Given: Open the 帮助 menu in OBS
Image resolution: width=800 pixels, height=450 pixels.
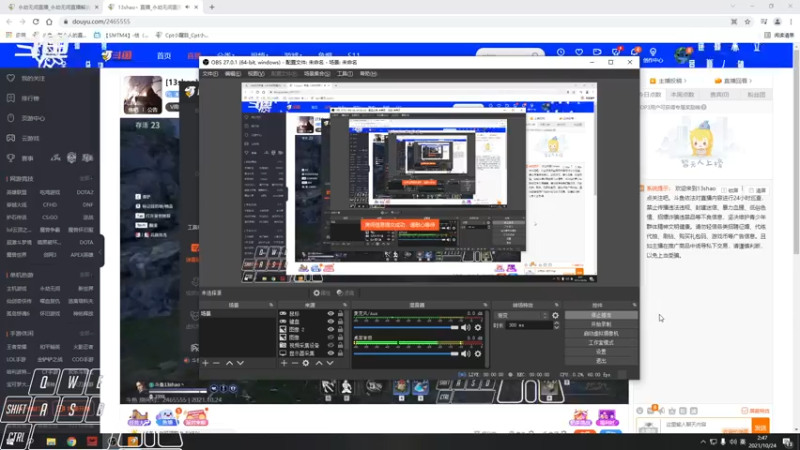Looking at the screenshot, I should (x=368, y=74).
